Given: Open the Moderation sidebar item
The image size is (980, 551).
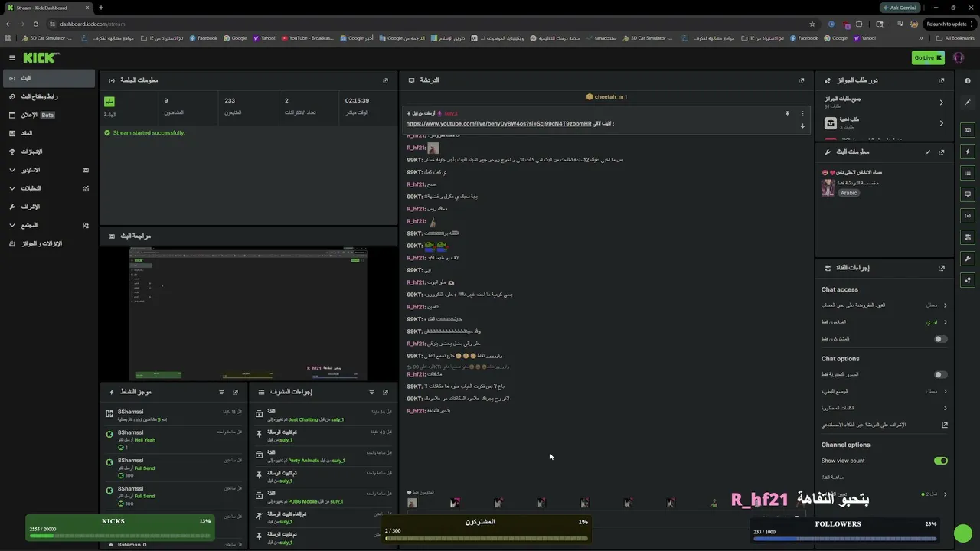Looking at the screenshot, I should [x=48, y=207].
